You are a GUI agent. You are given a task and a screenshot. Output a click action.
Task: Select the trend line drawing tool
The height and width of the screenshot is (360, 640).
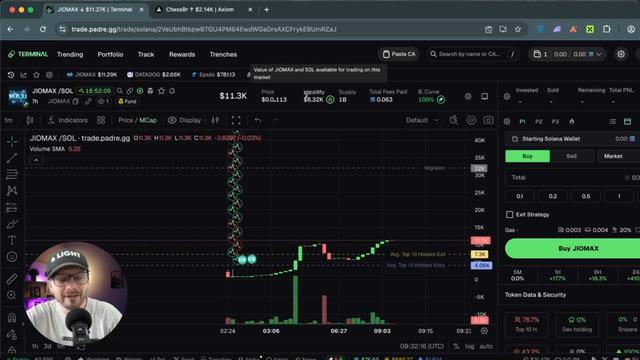12,158
